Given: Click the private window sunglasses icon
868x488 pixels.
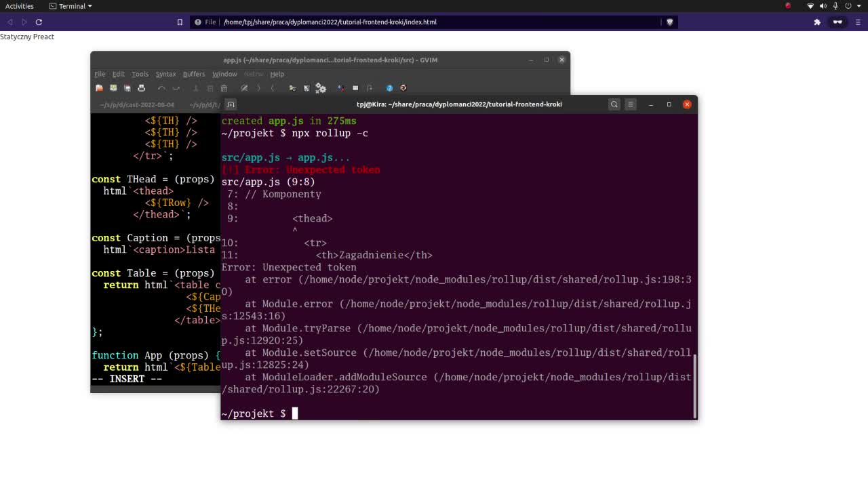Looking at the screenshot, I should pos(837,22).
